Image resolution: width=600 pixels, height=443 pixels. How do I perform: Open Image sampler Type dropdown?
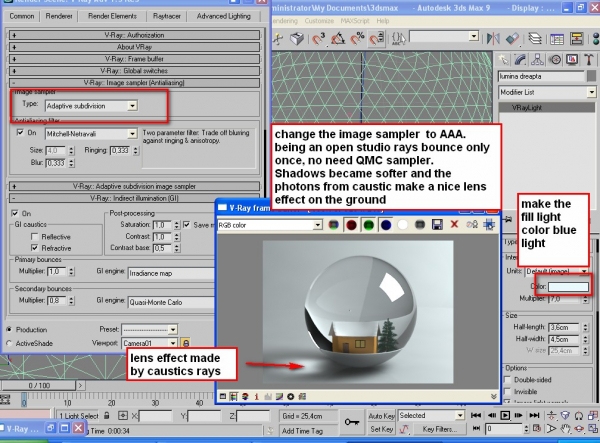pos(91,106)
